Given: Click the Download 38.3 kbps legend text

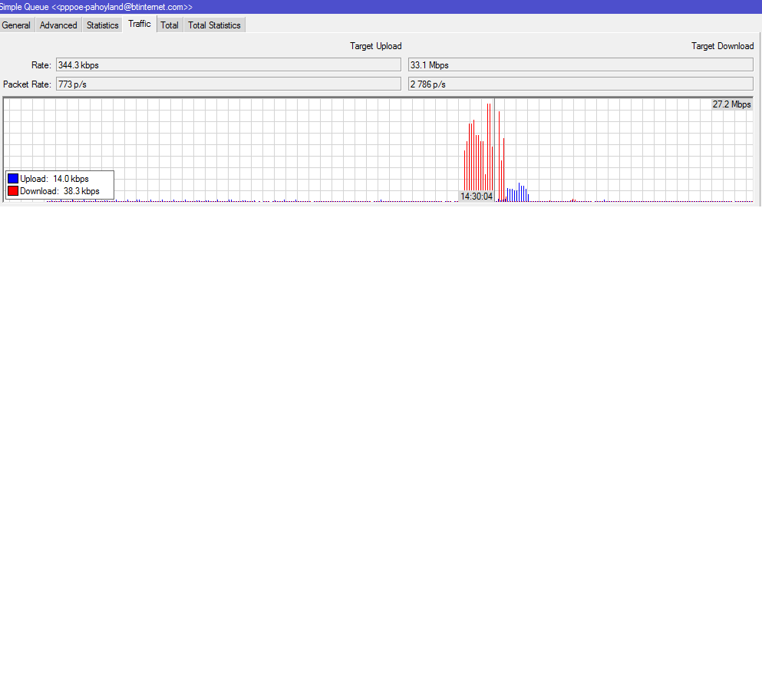Looking at the screenshot, I should pyautogui.click(x=59, y=191).
